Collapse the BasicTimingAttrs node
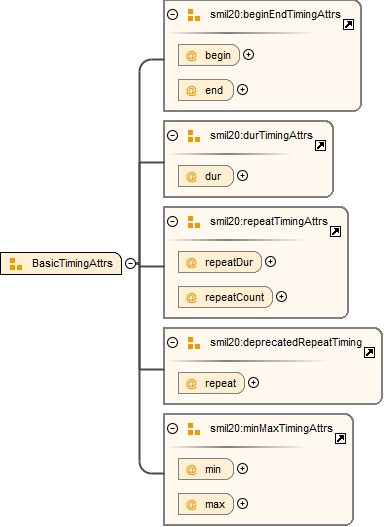 [x=130, y=263]
